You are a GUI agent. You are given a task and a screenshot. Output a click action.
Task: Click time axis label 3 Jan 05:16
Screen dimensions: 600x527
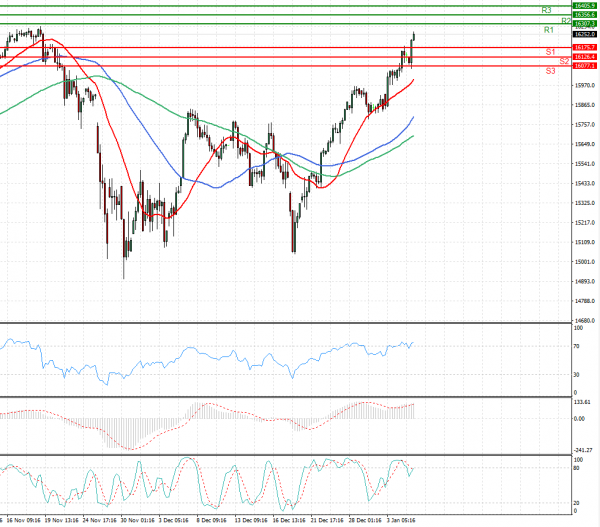point(401,520)
